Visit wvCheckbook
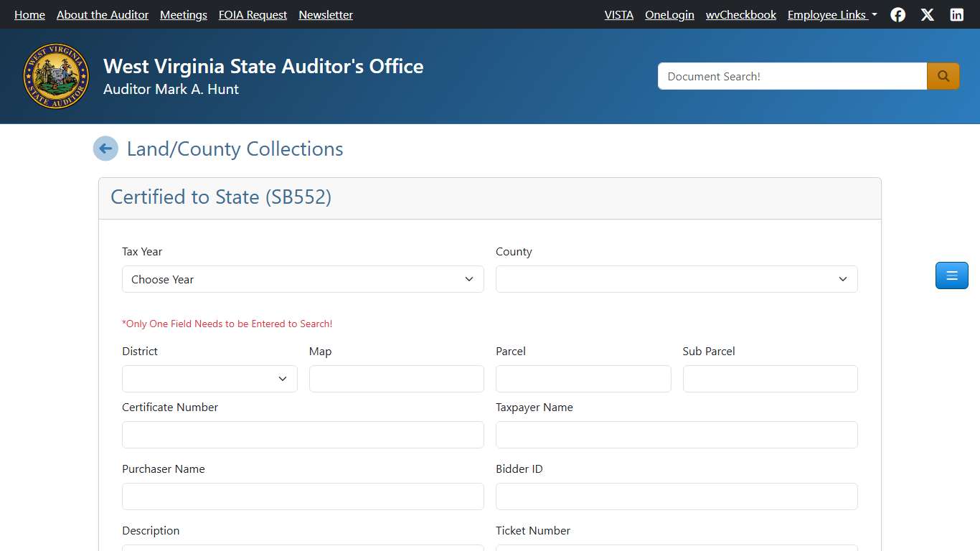980x551 pixels. coord(740,14)
